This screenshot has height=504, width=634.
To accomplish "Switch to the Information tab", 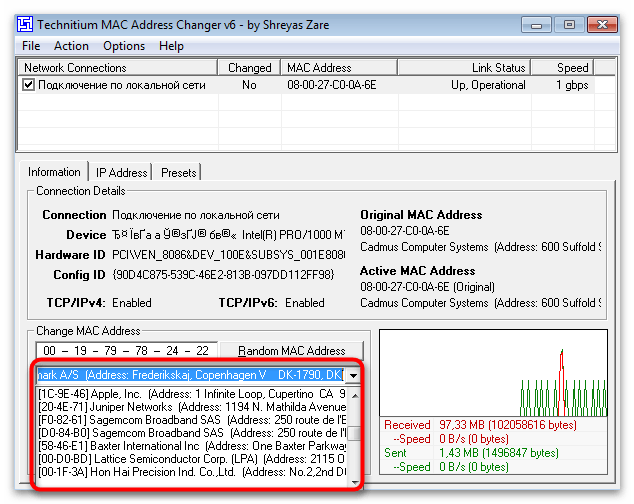I will (54, 172).
